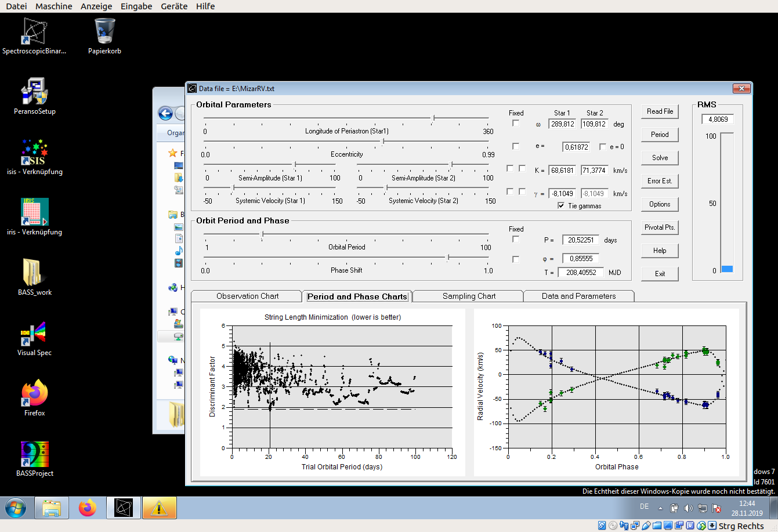Click the Windows Start button in taskbar
This screenshot has width=778, height=532.
[x=15, y=508]
